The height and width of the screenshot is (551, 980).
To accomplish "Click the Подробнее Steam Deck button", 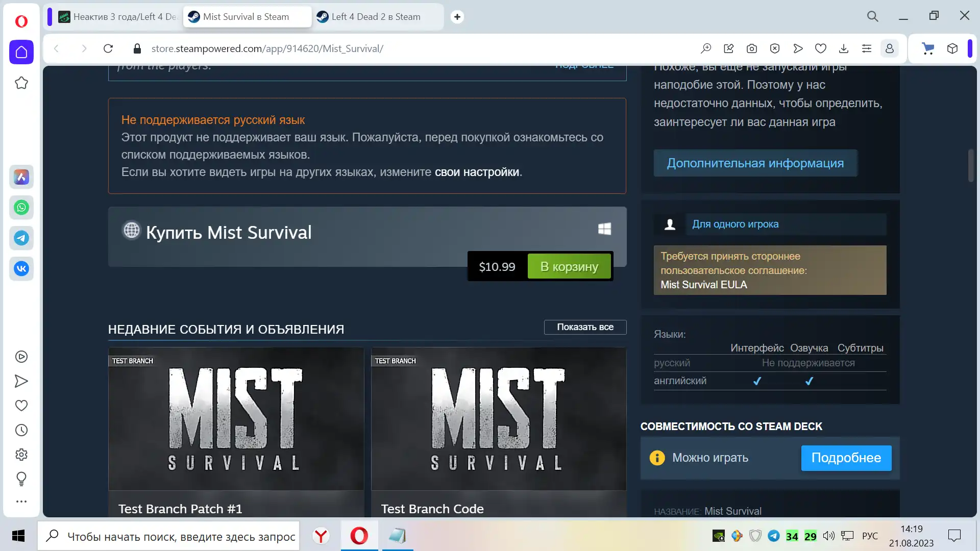I will point(846,458).
